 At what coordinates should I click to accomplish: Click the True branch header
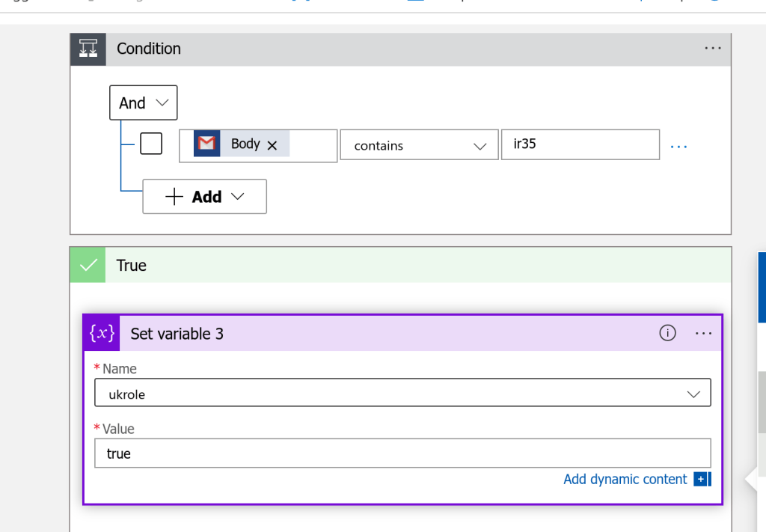401,265
